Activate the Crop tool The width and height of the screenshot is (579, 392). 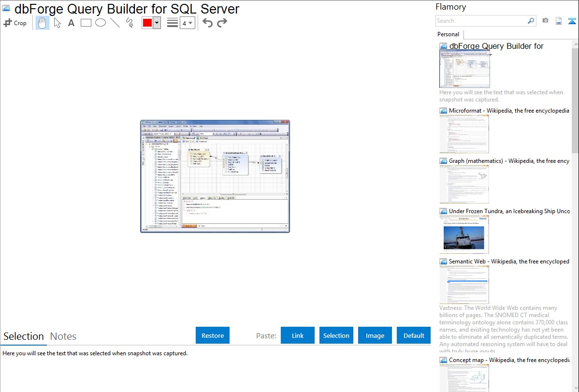15,23
